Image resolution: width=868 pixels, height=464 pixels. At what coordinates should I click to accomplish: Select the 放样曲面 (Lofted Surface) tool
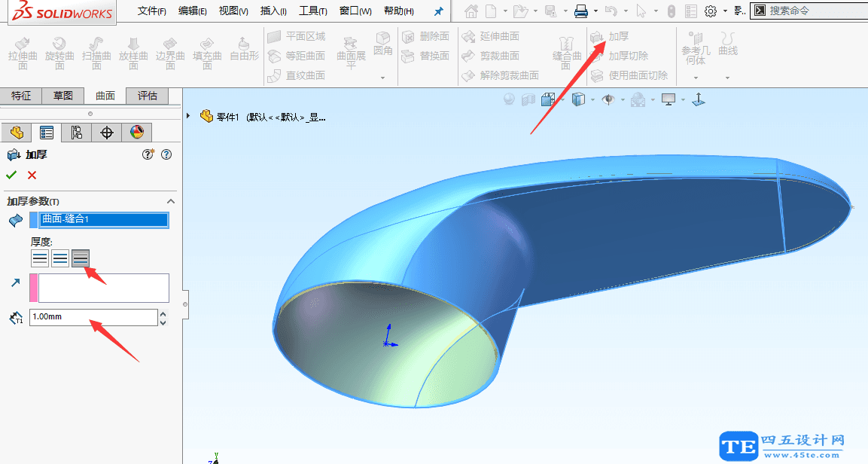click(132, 53)
